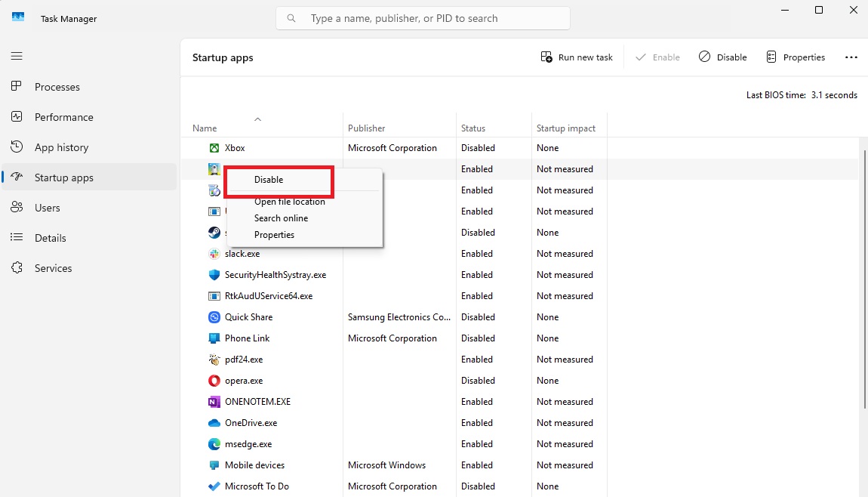Click the Microsoft To Do icon

point(214,486)
